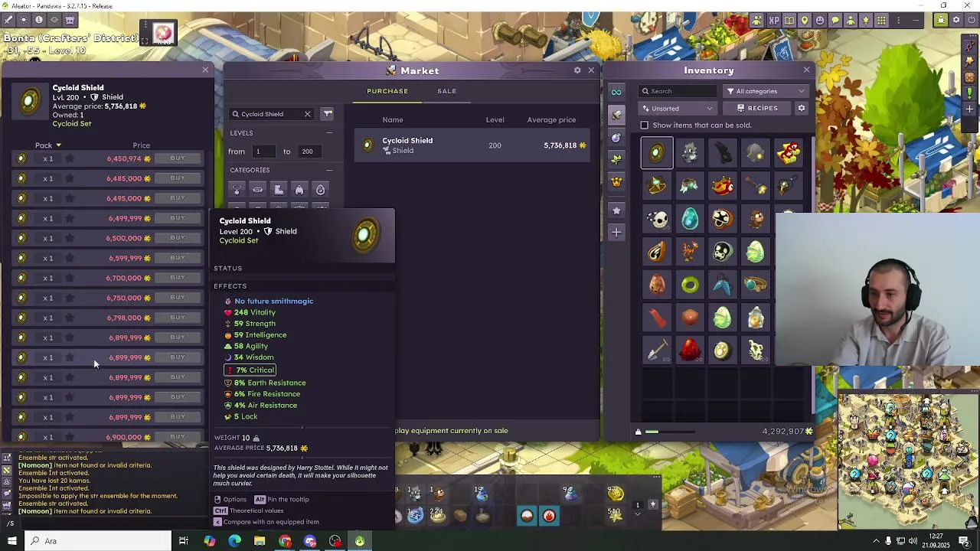Select the resources leaf icon in Inventory sidebar

(616, 159)
